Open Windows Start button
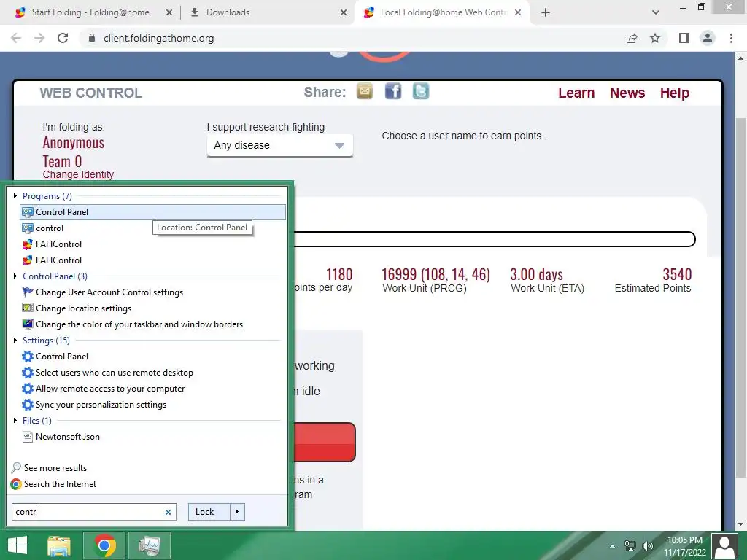Image resolution: width=747 pixels, height=560 pixels. 18,545
